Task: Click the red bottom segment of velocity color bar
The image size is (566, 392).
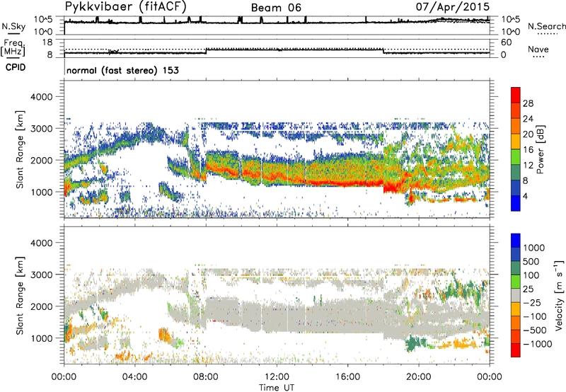Action: pyautogui.click(x=516, y=350)
